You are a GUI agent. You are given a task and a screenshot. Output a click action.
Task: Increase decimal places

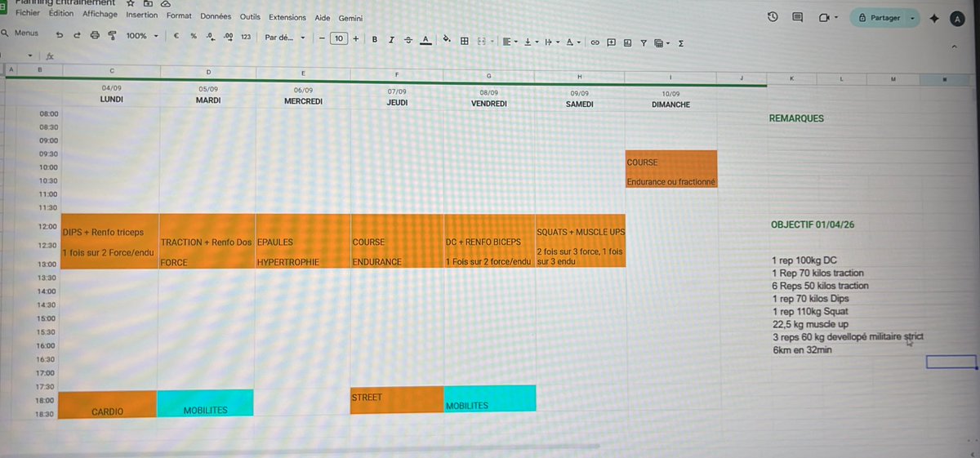pos(228,37)
